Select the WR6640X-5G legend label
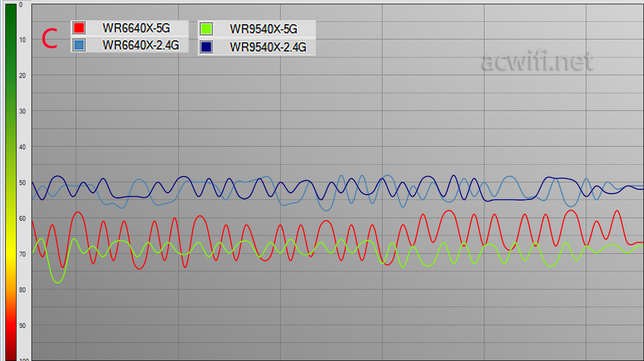Screen dimensions: 644x361 point(136,28)
